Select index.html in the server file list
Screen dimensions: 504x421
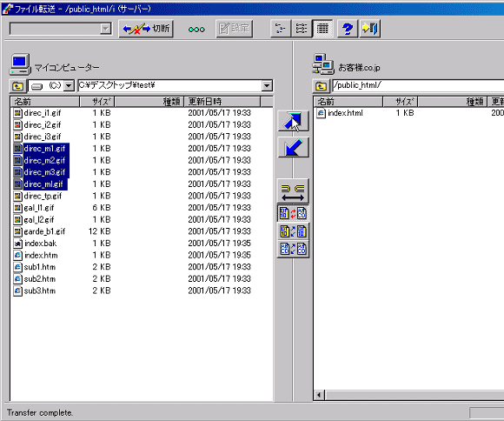345,113
